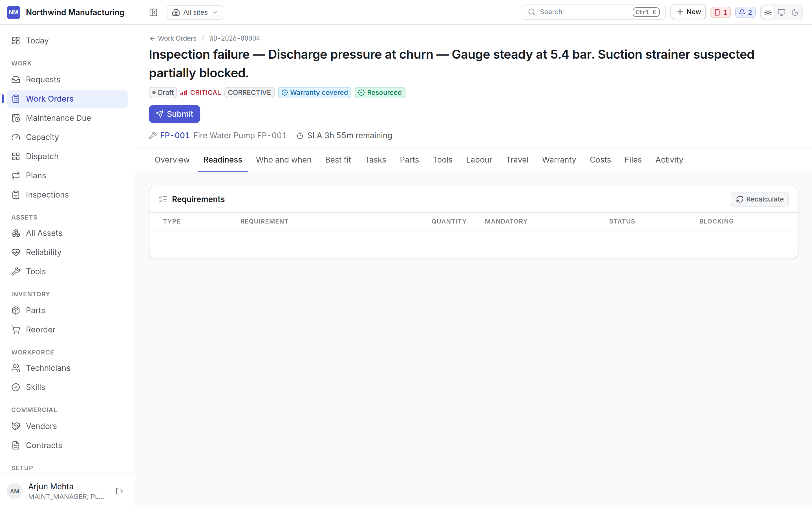Switch to Who and when tab

pos(284,160)
